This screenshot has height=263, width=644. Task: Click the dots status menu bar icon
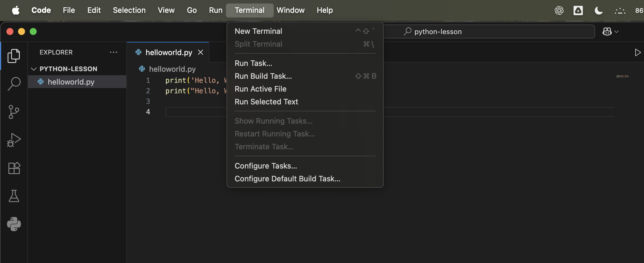coord(620,11)
